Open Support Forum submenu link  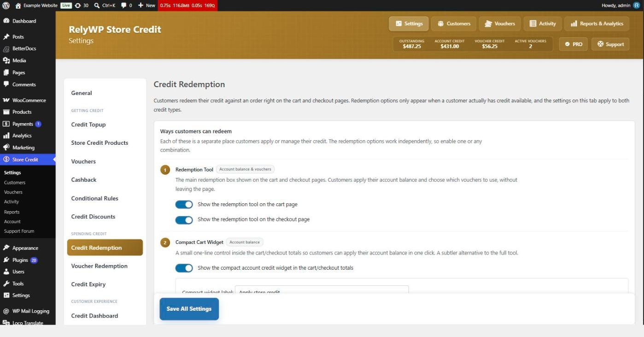(x=19, y=231)
